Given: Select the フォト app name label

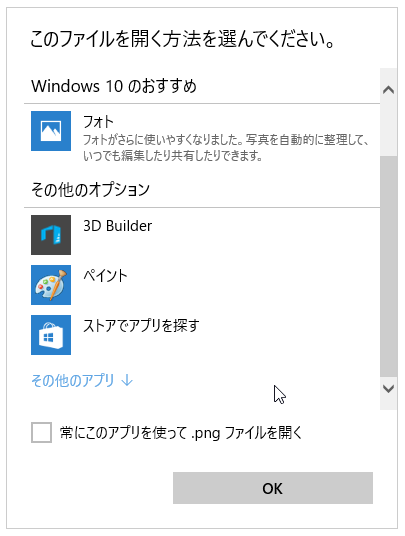Looking at the screenshot, I should (x=98, y=122).
